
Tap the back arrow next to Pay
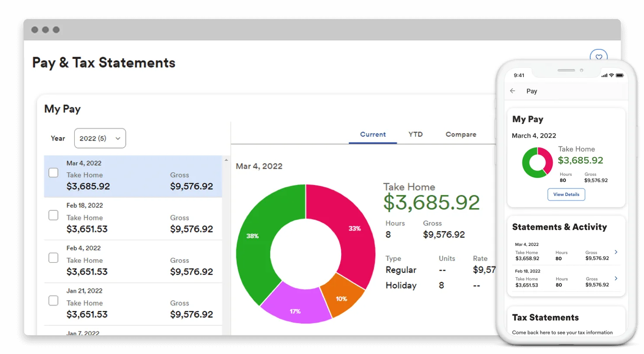[512, 91]
